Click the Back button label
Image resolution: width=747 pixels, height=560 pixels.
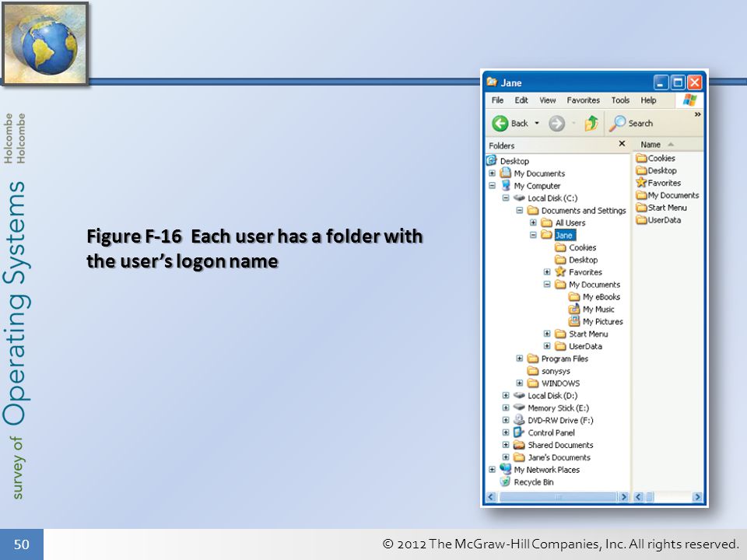(519, 124)
